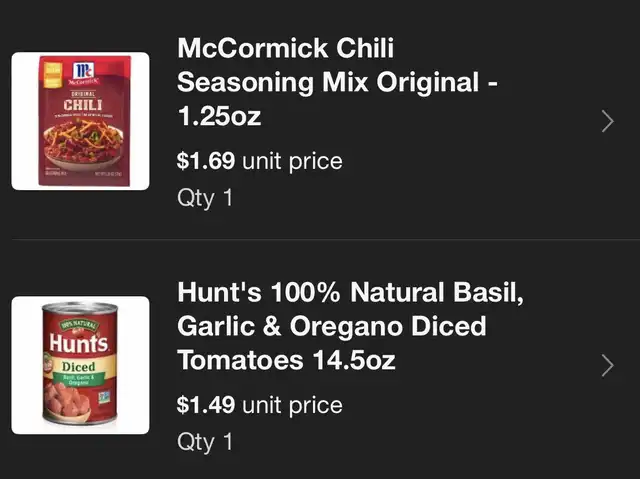Open the Hunt's Diced Tomatoes can thumbnail
Viewport: 640px width, 479px height.
coord(80,364)
